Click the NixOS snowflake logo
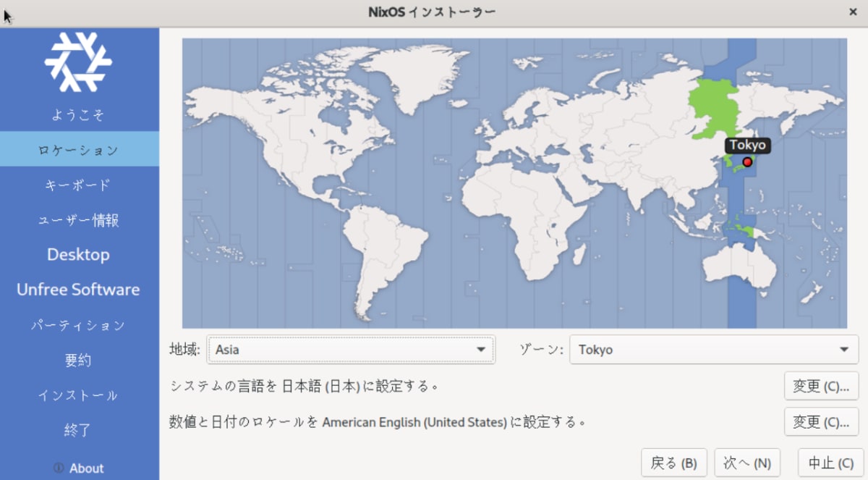This screenshot has width=868, height=480. 78,63
